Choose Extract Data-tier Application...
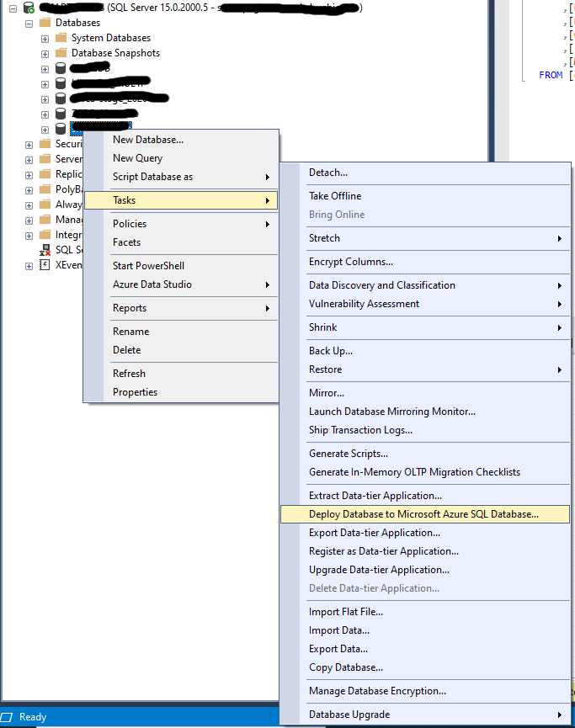Image resolution: width=575 pixels, height=728 pixels. [x=425, y=496]
